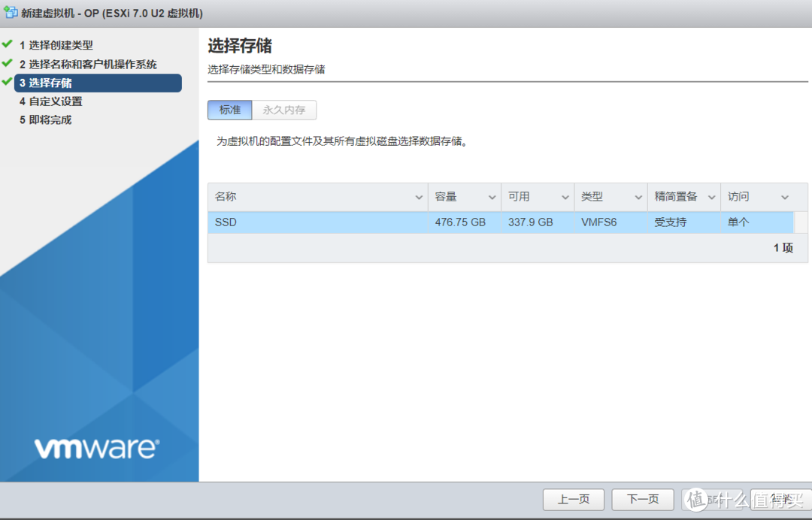Viewport: 812px width, 520px height.
Task: Select the 标准 tab
Action: [229, 109]
